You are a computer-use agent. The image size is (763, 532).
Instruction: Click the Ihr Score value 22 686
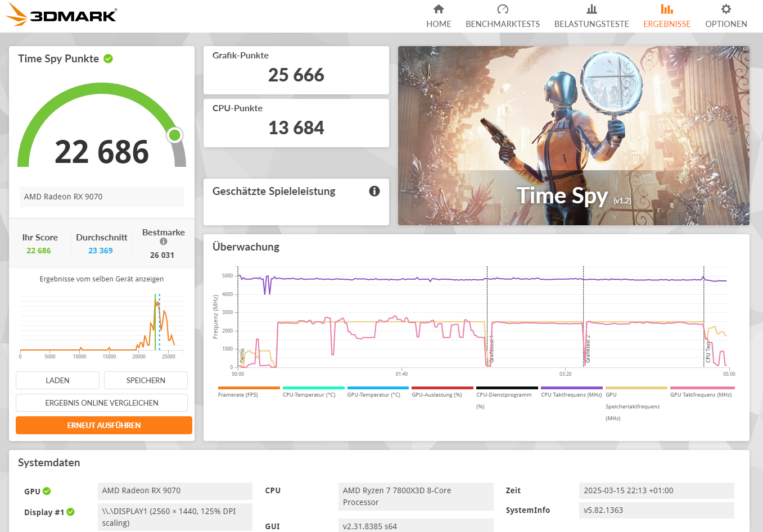(39, 251)
